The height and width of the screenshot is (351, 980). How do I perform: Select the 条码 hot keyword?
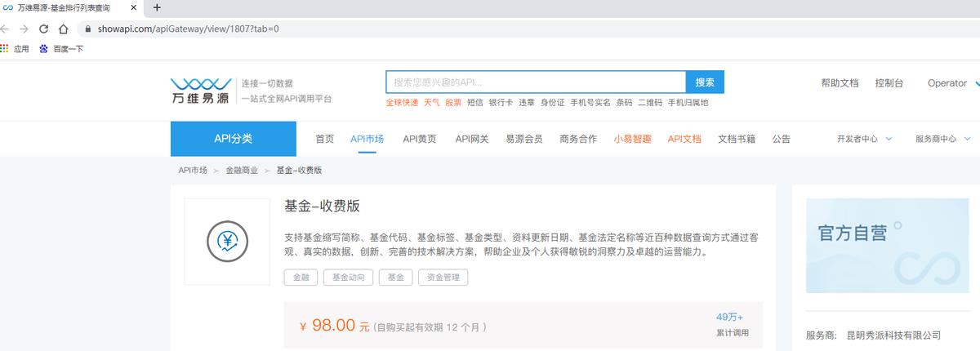pos(625,103)
